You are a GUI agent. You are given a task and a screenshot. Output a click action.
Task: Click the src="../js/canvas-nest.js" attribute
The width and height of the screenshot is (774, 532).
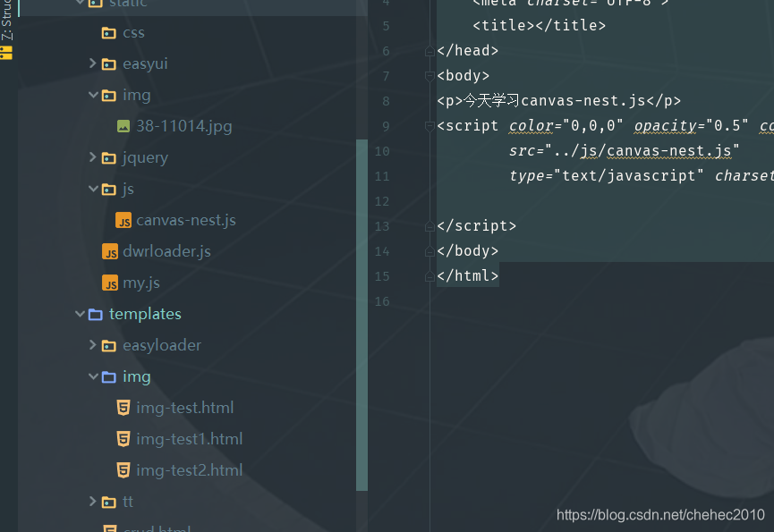click(x=624, y=151)
